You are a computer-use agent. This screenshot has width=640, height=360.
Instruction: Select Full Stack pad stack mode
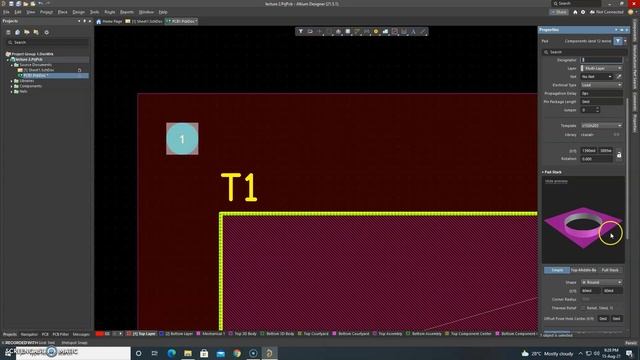[x=610, y=270]
